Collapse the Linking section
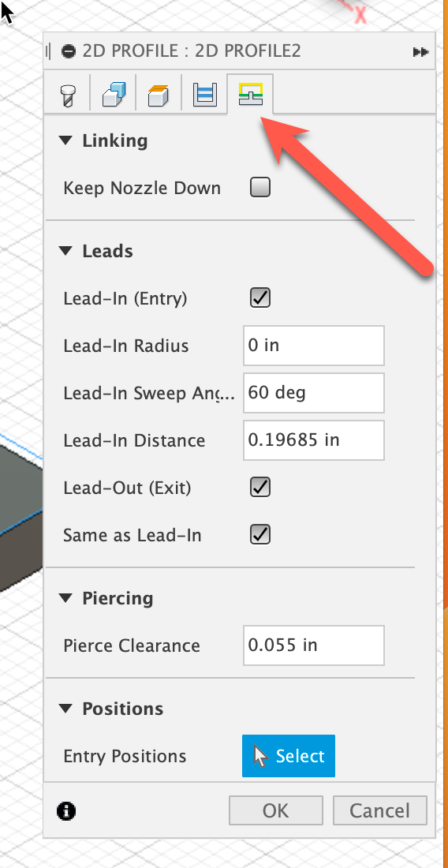The image size is (448, 868). pos(65,140)
